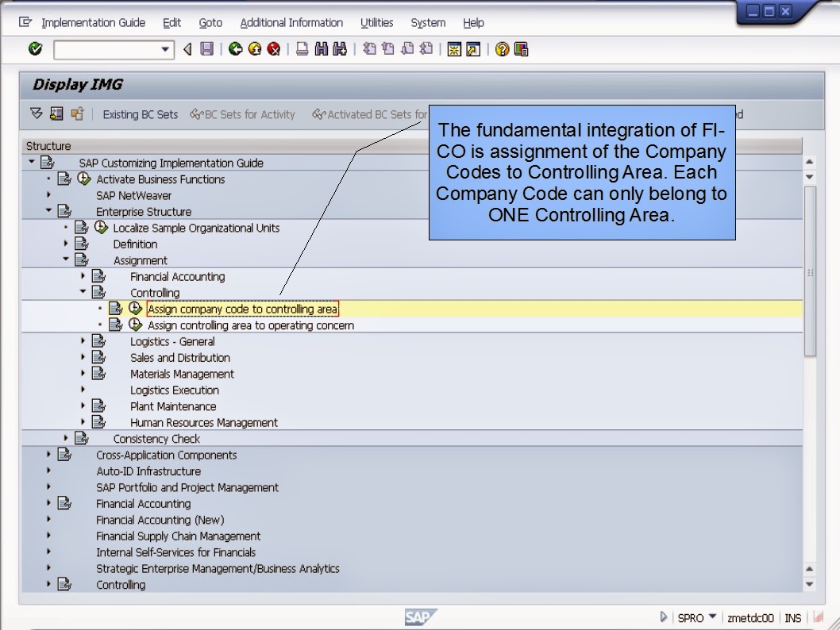
Task: Expand the Financial Accounting node under Assignment
Action: 83,276
